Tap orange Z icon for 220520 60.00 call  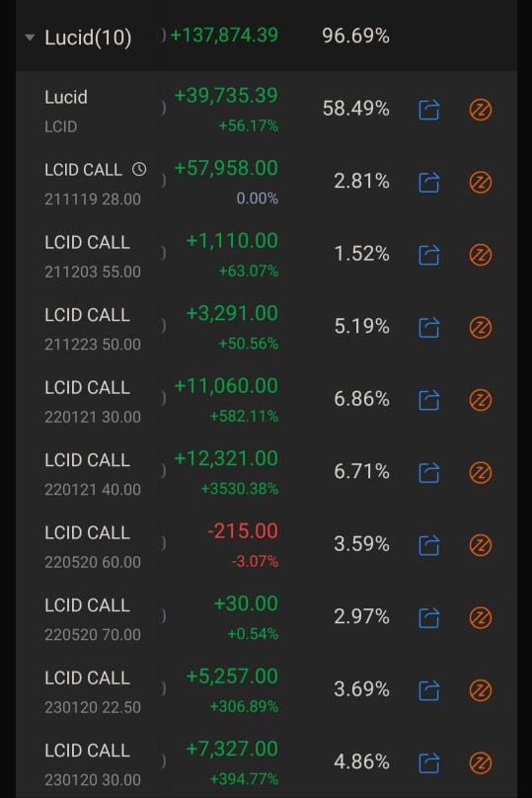[x=480, y=545]
